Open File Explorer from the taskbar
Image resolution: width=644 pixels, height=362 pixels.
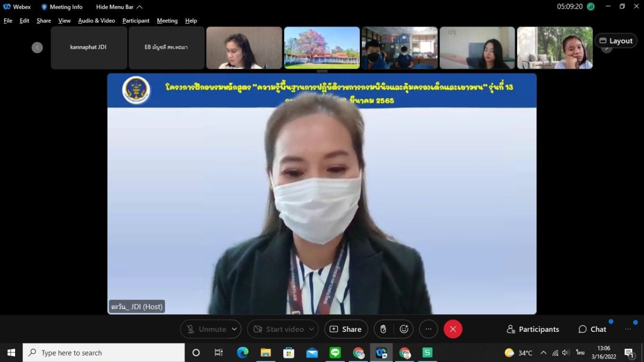tap(266, 353)
